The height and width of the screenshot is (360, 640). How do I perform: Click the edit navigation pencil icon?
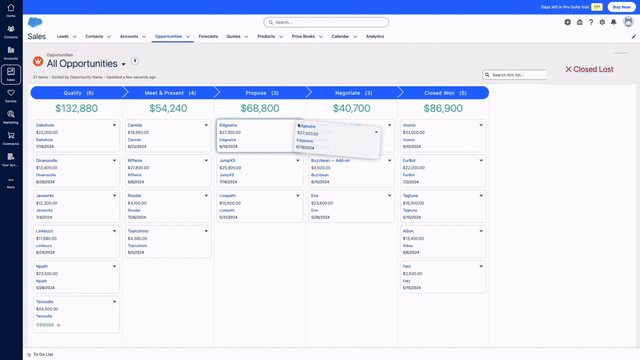click(x=633, y=37)
